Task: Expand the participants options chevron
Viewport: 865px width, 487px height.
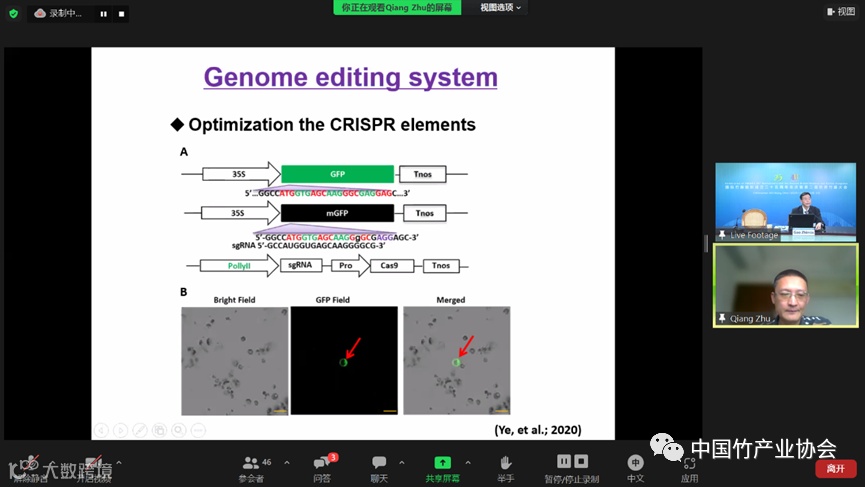Action: tap(287, 463)
